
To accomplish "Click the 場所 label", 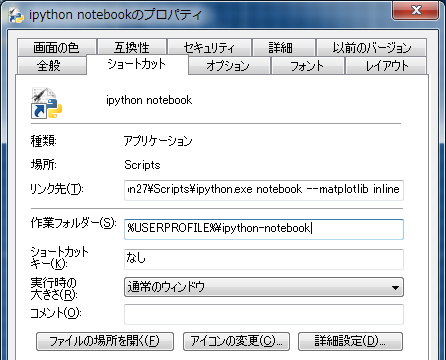I will tap(44, 165).
